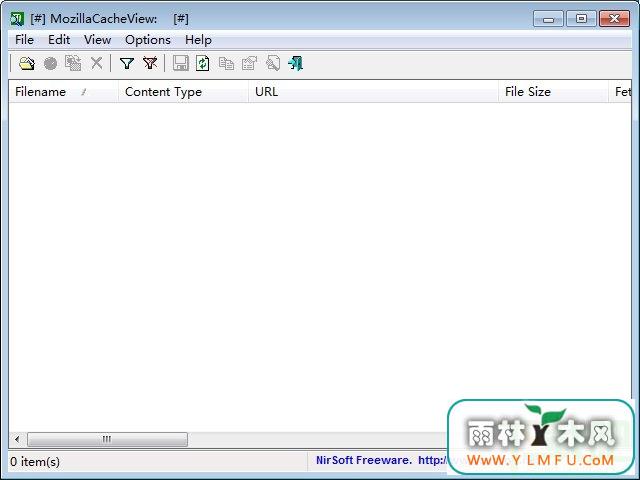
Task: Click the Exit door icon
Action: point(296,64)
